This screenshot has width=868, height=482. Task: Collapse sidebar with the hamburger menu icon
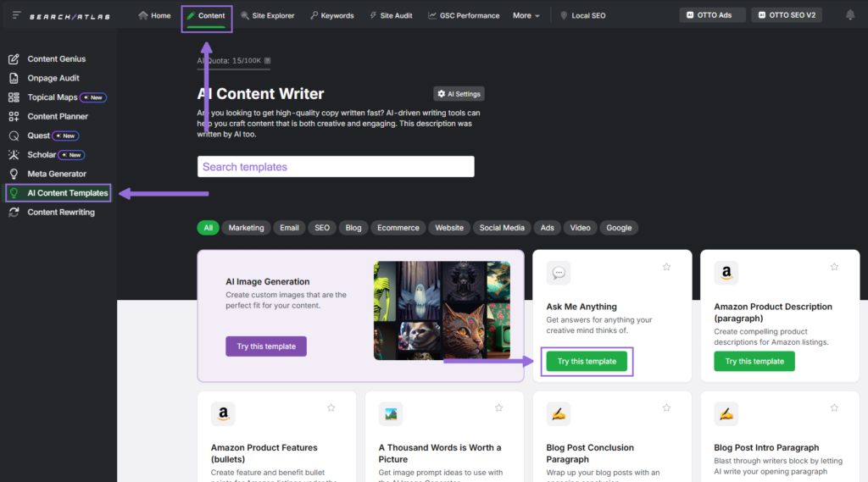click(x=17, y=15)
